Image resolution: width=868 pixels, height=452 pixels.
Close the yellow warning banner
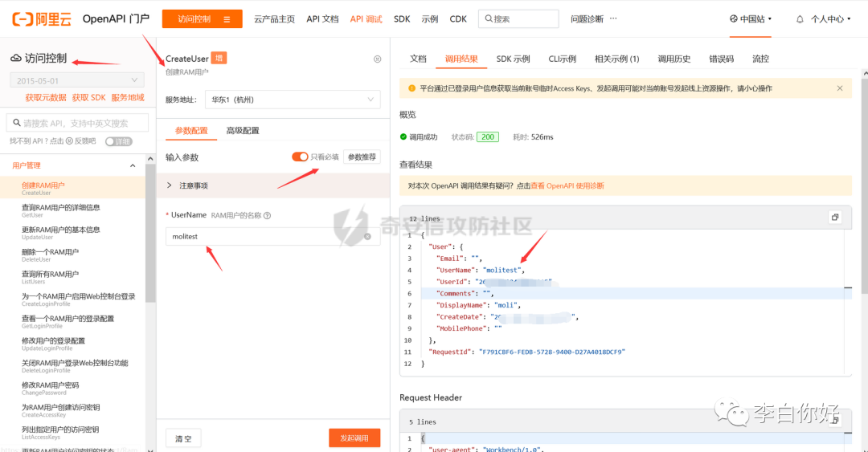click(x=840, y=88)
